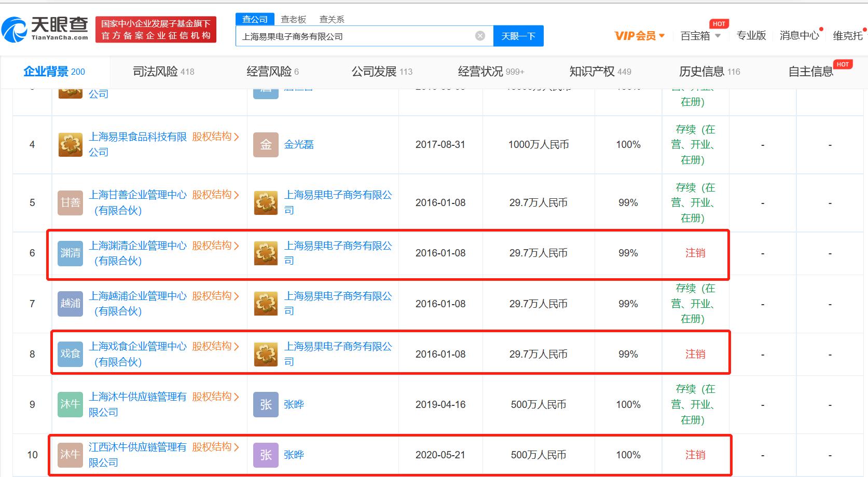Open 上海易果食品科技有限公司 company link
Image resolution: width=868 pixels, height=477 pixels.
(137, 144)
